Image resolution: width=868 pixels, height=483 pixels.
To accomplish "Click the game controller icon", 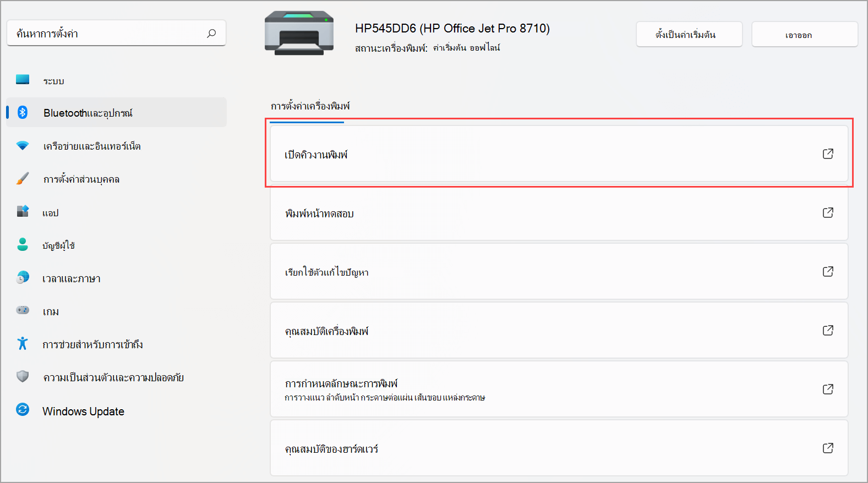I will [x=23, y=310].
